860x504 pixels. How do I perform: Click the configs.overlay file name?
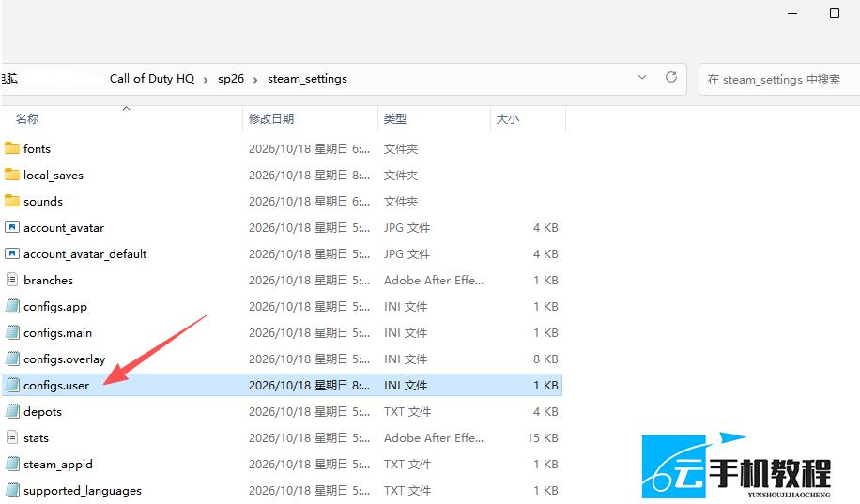pos(64,359)
